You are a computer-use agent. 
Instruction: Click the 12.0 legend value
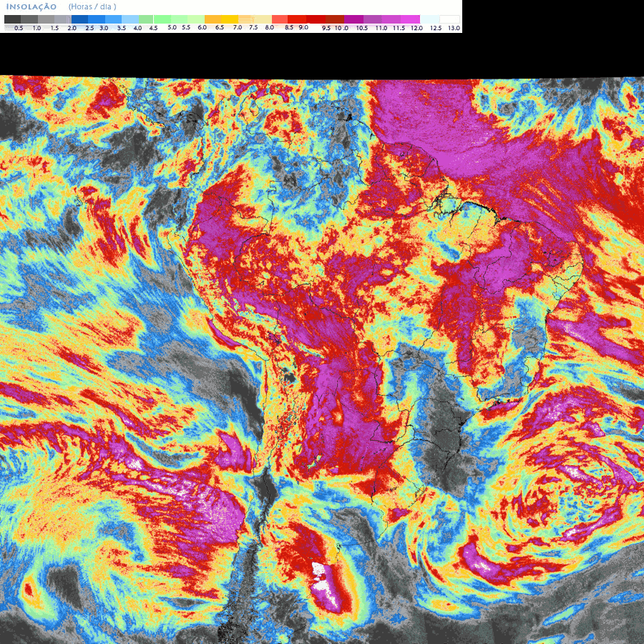[417, 28]
